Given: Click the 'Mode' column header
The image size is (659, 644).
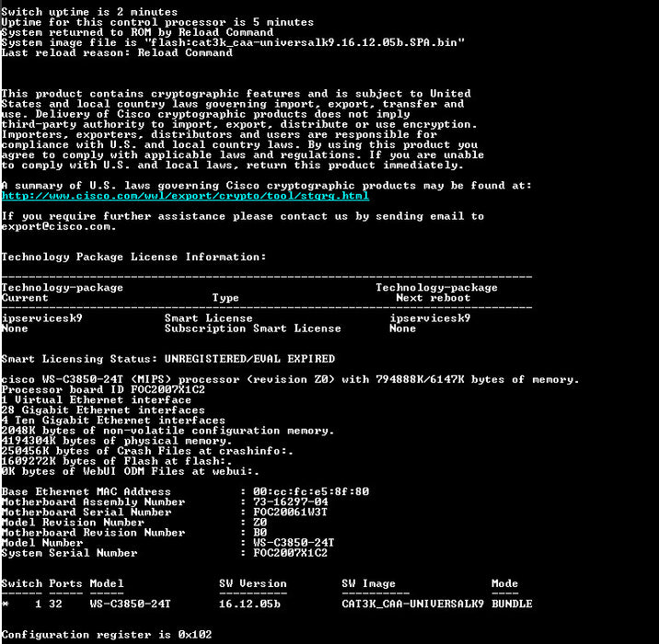Looking at the screenshot, I should (504, 583).
